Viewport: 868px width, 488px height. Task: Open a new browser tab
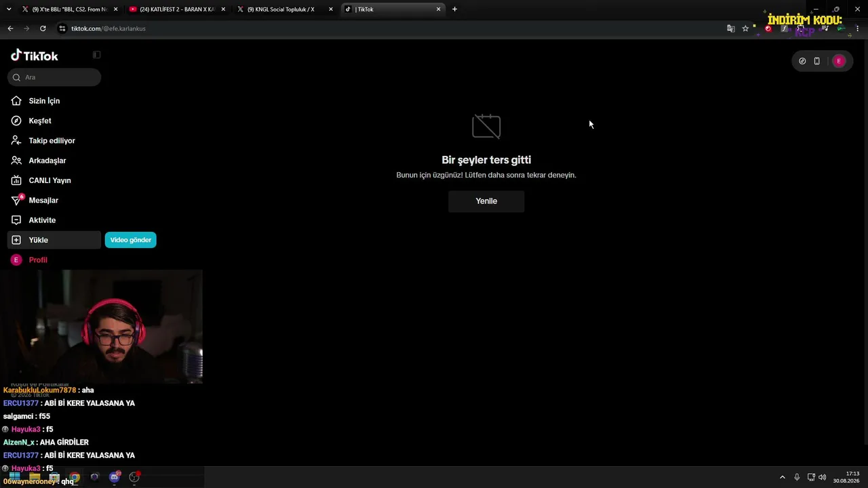pyautogui.click(x=454, y=9)
